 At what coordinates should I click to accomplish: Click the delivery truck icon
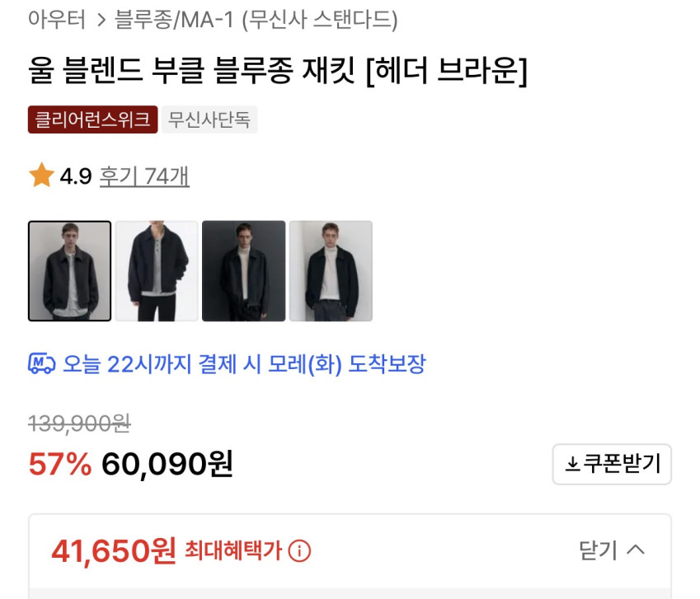click(x=41, y=363)
